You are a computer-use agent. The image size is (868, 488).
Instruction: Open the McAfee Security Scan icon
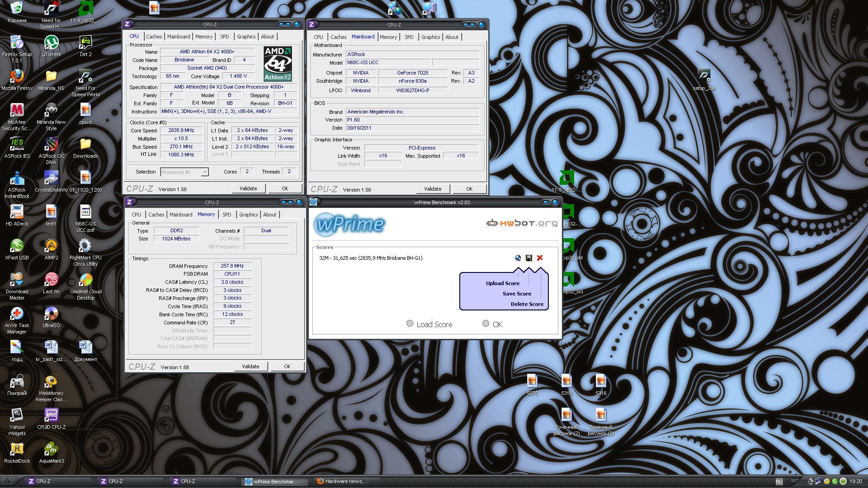pos(17,117)
